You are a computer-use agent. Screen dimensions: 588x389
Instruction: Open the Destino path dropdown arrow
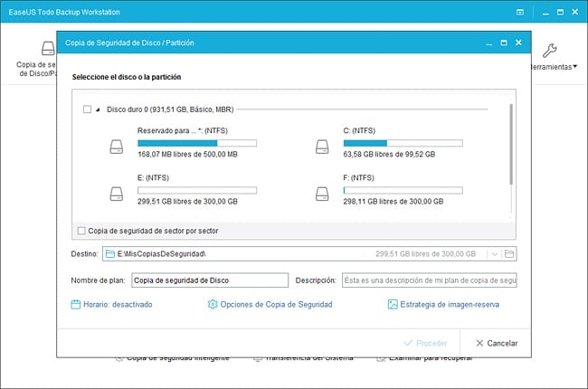point(494,254)
